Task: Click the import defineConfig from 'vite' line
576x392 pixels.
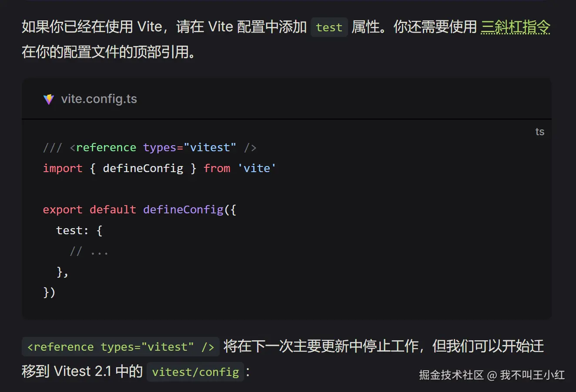Action: (159, 168)
